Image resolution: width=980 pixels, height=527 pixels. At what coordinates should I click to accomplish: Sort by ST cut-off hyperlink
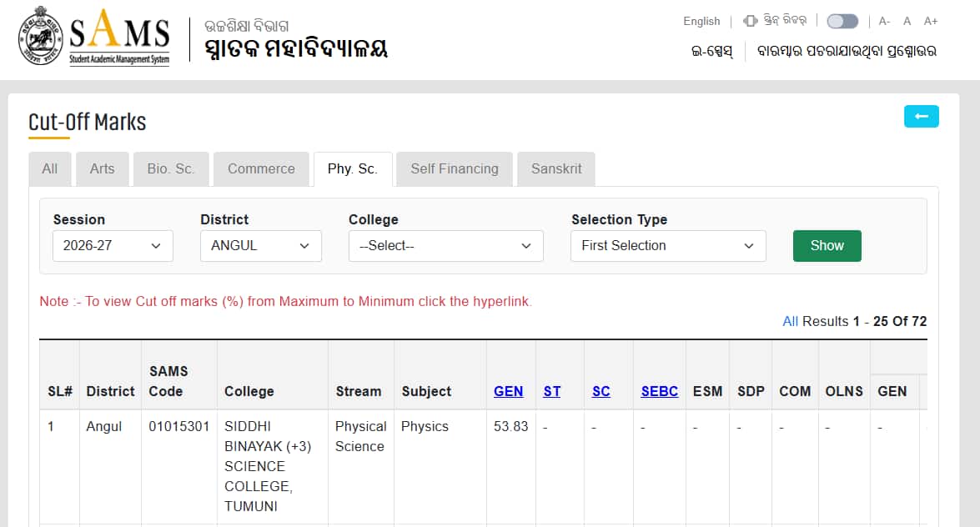click(552, 391)
